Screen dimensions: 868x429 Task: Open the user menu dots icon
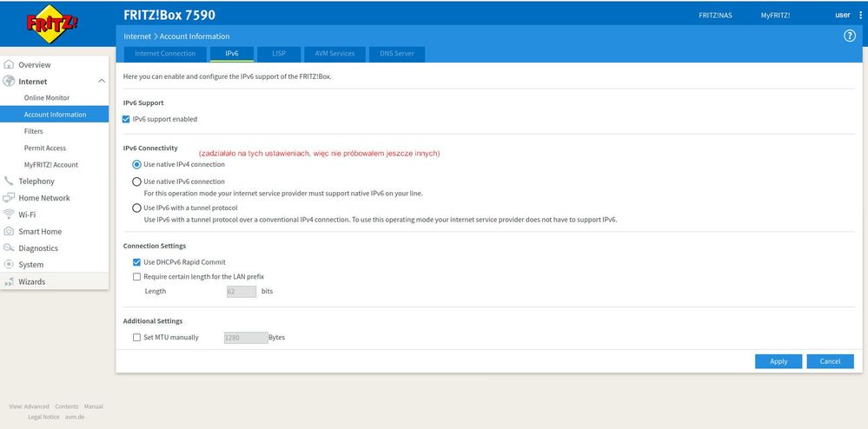pyautogui.click(x=860, y=16)
